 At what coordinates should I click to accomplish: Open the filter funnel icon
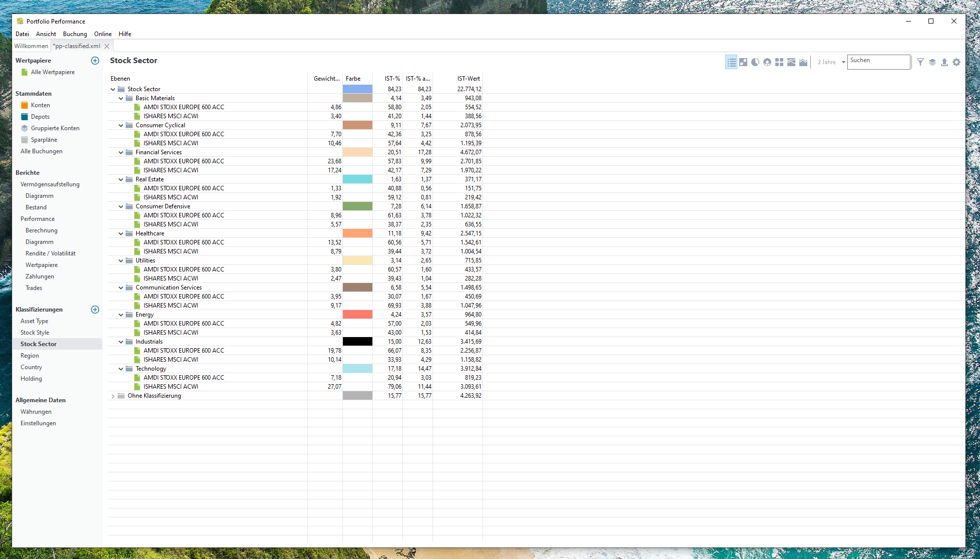[x=920, y=62]
